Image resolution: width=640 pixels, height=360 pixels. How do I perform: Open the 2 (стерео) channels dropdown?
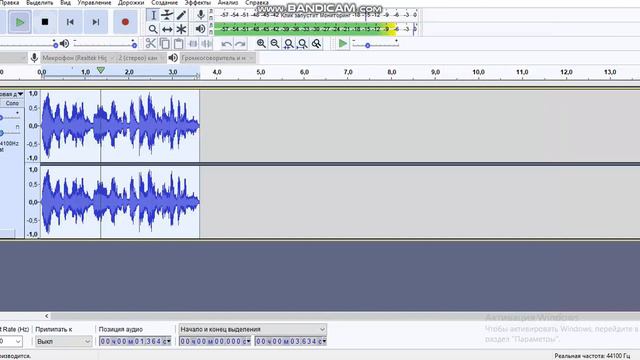tap(141, 58)
